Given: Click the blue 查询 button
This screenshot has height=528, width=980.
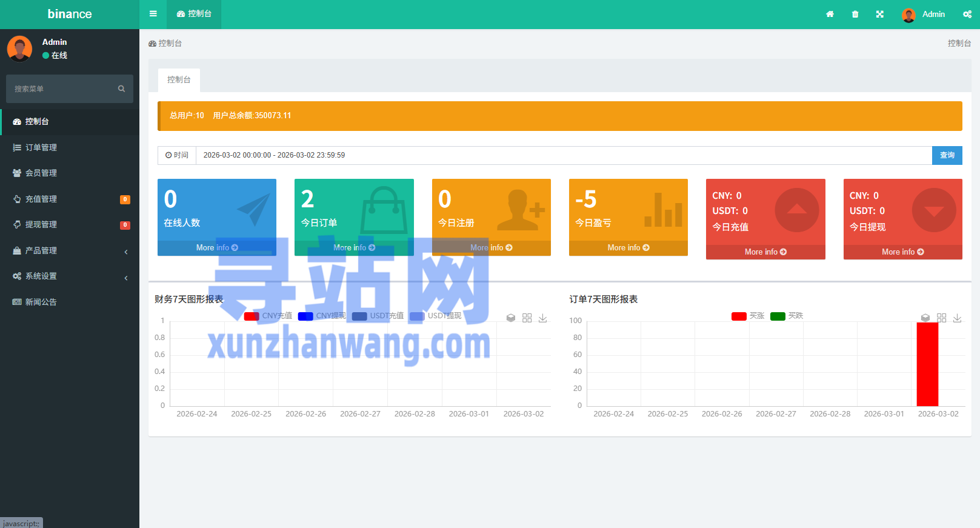Looking at the screenshot, I should [947, 155].
